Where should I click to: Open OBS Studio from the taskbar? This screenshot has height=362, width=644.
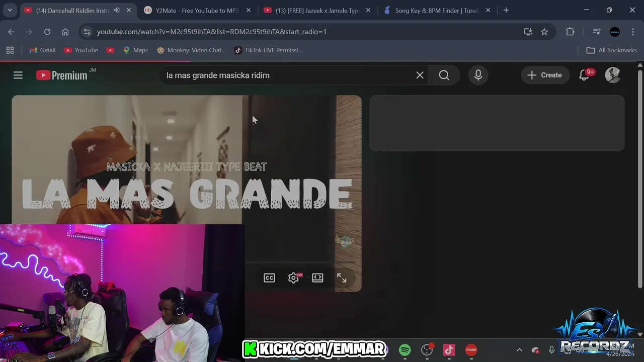coord(427,350)
